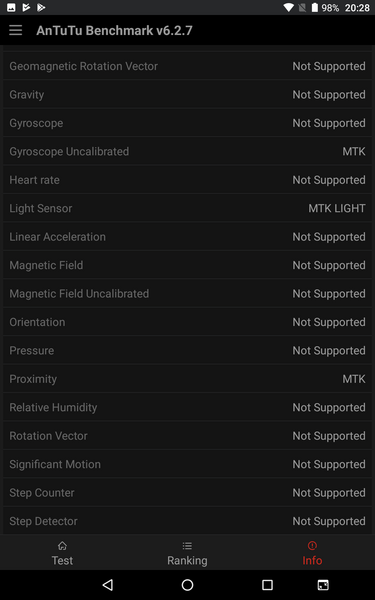Tap the Android back navigation button
This screenshot has height=600, width=375.
(x=108, y=585)
